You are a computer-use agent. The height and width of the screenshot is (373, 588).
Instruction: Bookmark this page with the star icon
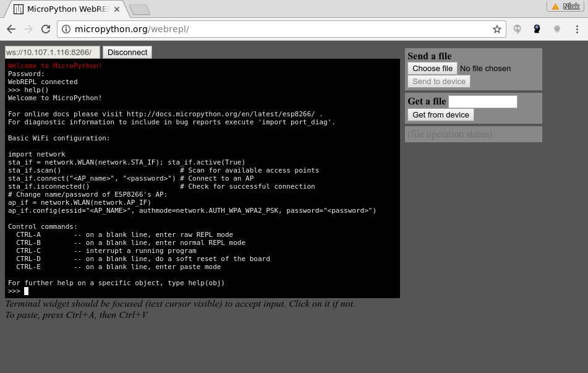pyautogui.click(x=496, y=29)
